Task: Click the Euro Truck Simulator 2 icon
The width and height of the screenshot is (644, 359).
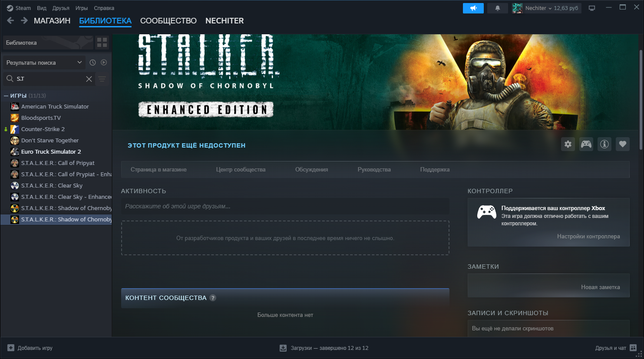Action: click(15, 152)
